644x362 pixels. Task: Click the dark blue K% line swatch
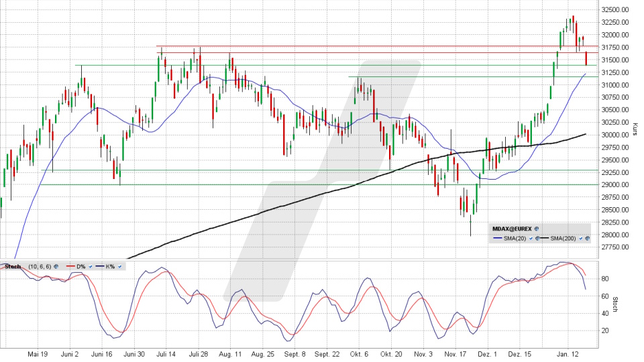click(100, 266)
